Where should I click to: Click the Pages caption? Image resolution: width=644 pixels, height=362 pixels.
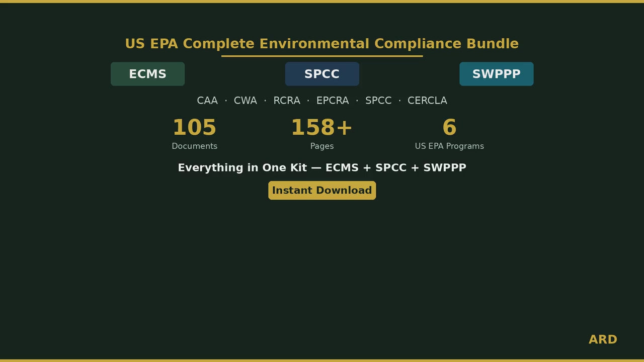(322, 146)
